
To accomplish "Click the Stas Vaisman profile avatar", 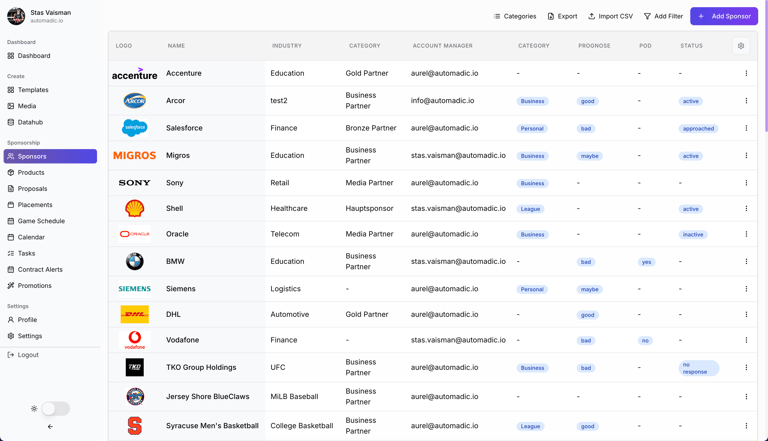I will coord(16,16).
